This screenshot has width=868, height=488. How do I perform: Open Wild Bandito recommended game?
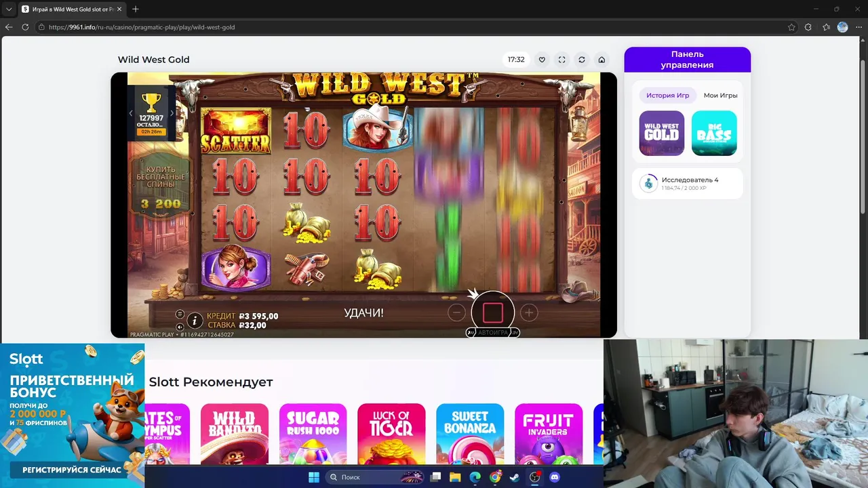(x=235, y=434)
